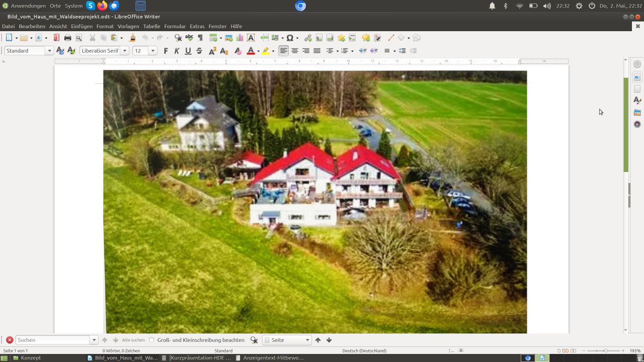Export directly as PDF icon
The height and width of the screenshot is (362, 644).
point(56,38)
